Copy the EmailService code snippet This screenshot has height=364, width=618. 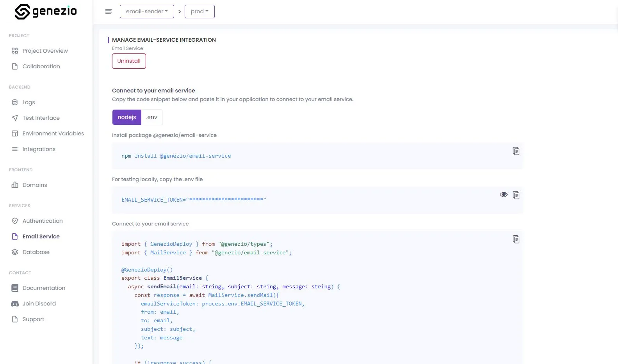pos(516,239)
